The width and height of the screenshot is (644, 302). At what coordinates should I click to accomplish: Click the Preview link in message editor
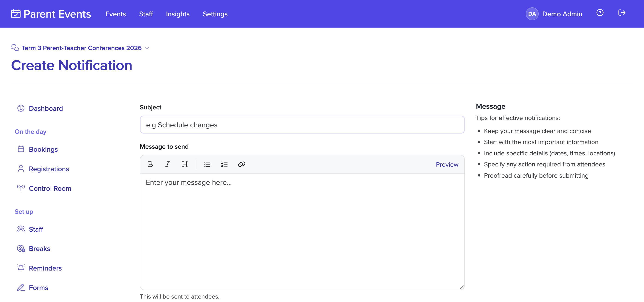point(447,164)
